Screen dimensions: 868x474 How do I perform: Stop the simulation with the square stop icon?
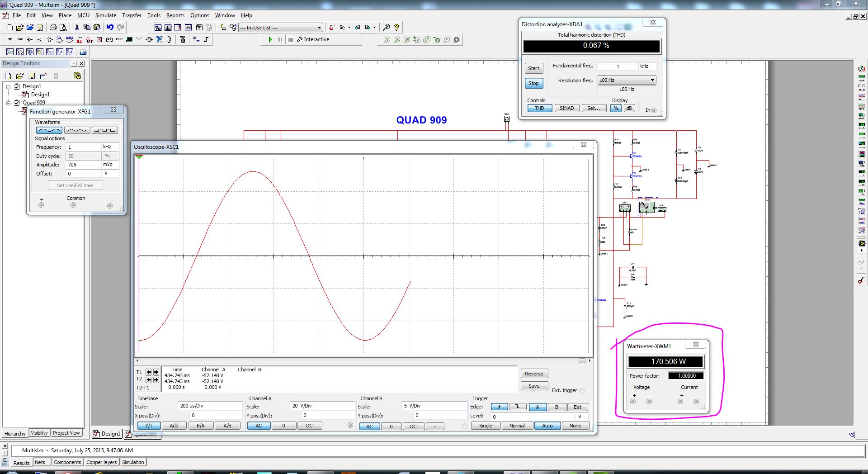click(x=291, y=40)
